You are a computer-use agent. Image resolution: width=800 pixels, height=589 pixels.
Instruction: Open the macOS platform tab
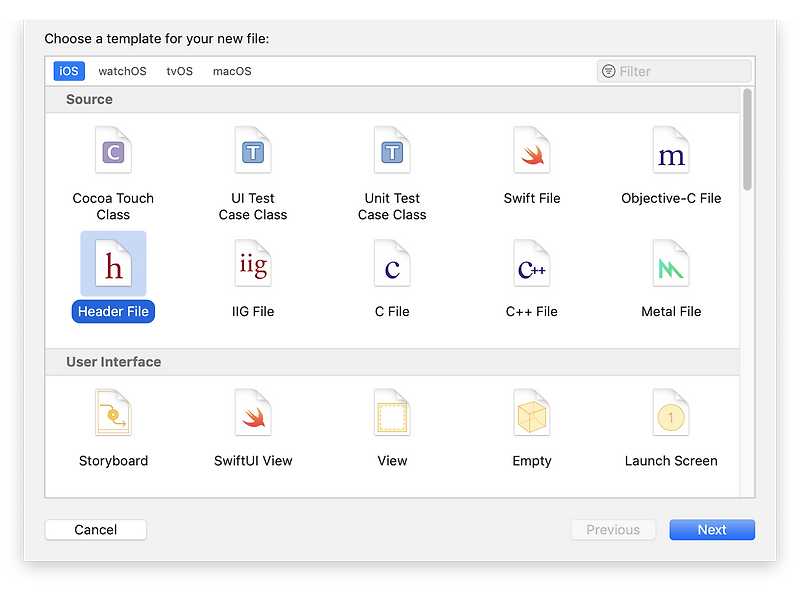click(232, 71)
